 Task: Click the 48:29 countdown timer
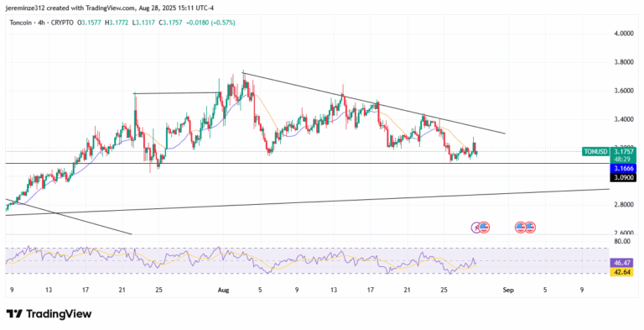pos(623,159)
